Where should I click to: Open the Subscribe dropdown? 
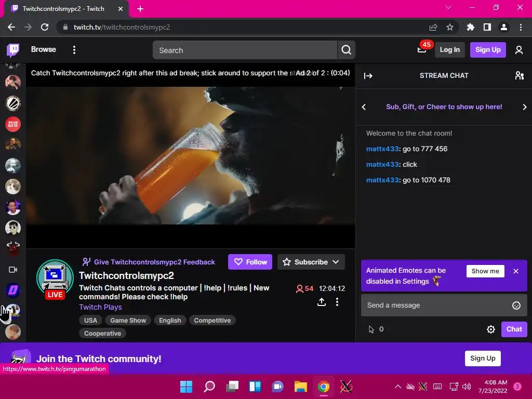tap(311, 262)
